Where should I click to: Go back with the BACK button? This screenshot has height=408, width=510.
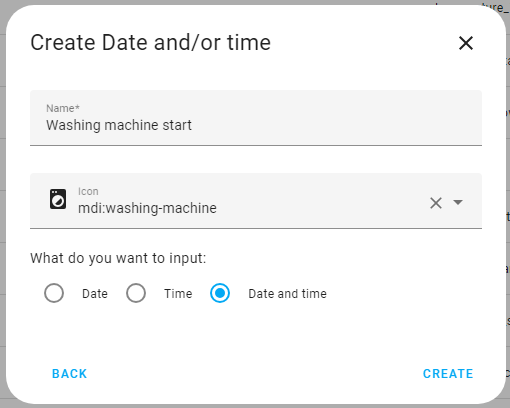[x=69, y=374]
